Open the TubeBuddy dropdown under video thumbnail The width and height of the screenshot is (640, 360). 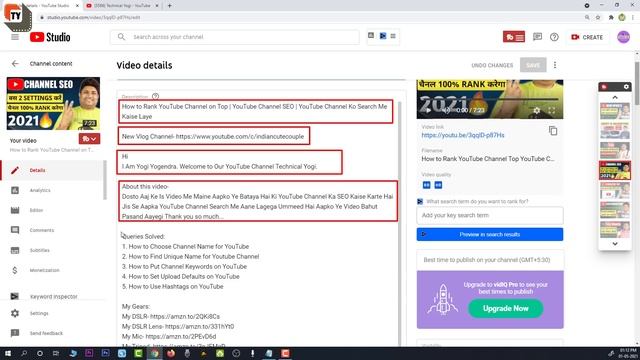(89, 139)
